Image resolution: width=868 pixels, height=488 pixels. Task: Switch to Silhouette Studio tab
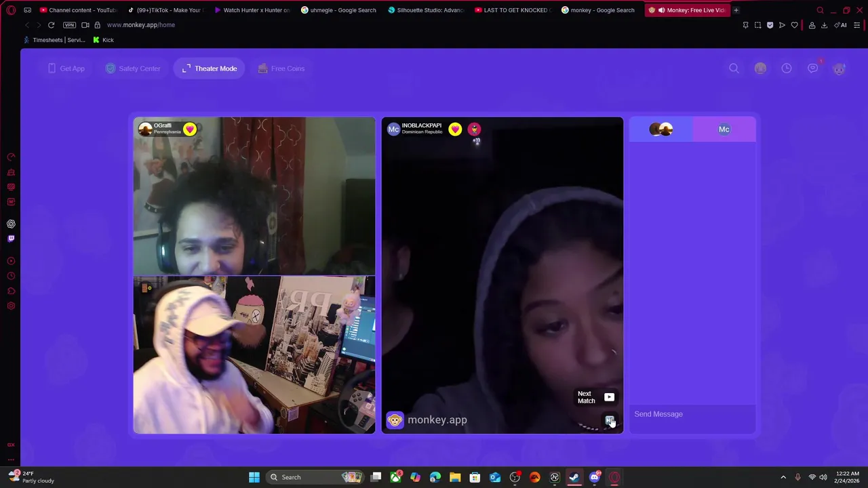(x=426, y=10)
